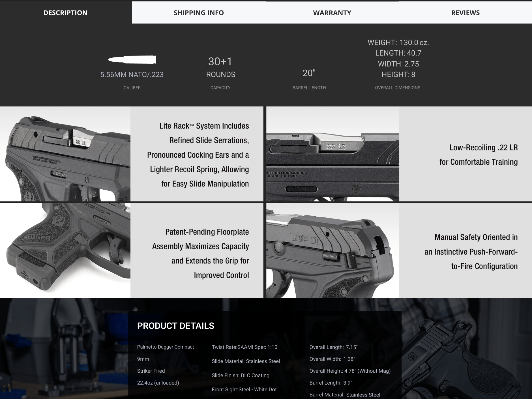Screen dimensions: 532x399
Task: Click the WIDTH: 2.75 dimension line
Action: [x=398, y=64]
